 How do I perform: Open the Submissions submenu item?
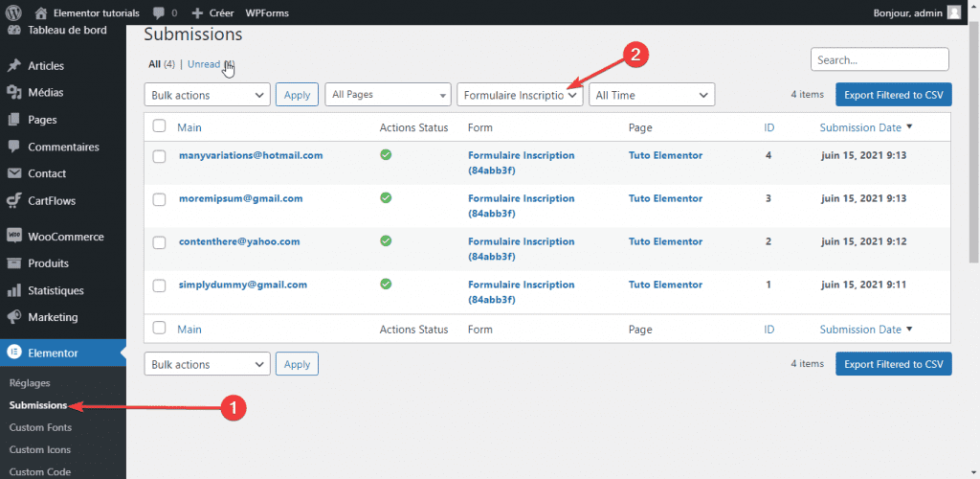click(38, 405)
